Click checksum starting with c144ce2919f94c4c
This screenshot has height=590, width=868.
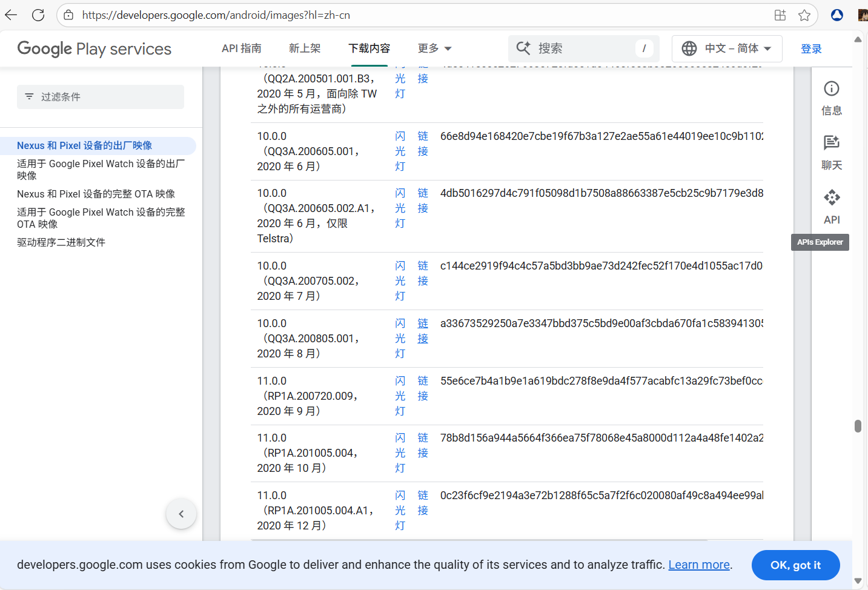coord(601,266)
